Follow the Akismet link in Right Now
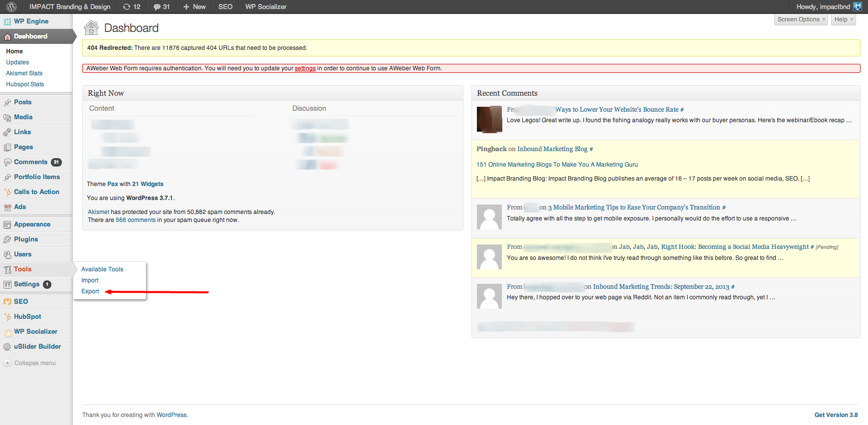 [x=98, y=212]
